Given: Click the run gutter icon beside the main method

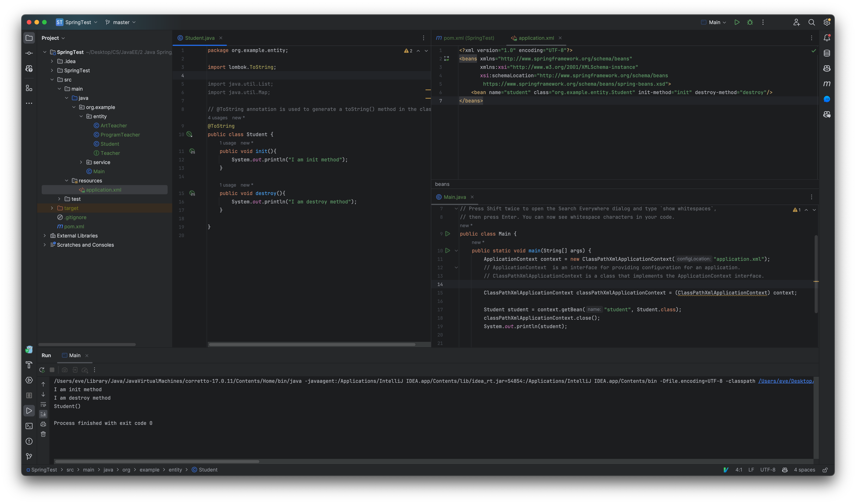Looking at the screenshot, I should pyautogui.click(x=448, y=251).
